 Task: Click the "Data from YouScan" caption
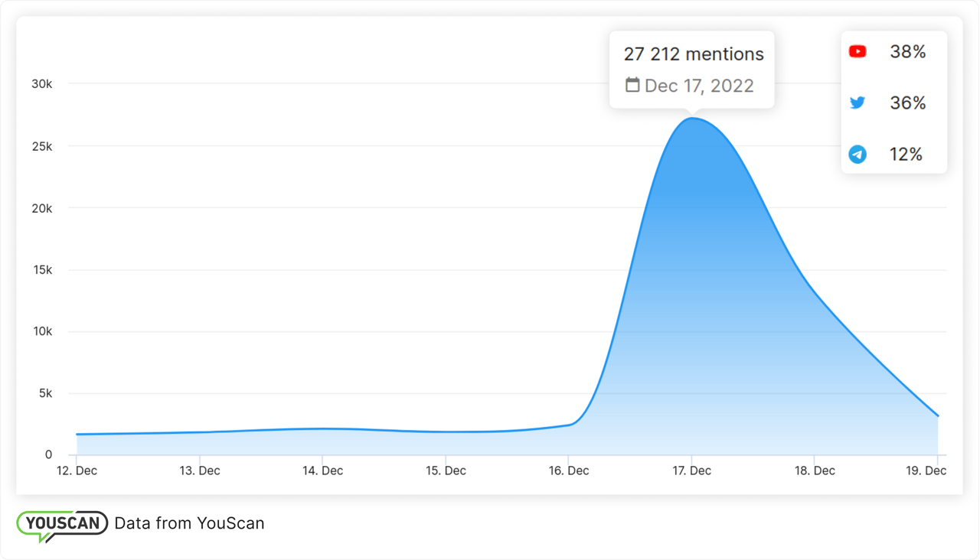pyautogui.click(x=189, y=524)
